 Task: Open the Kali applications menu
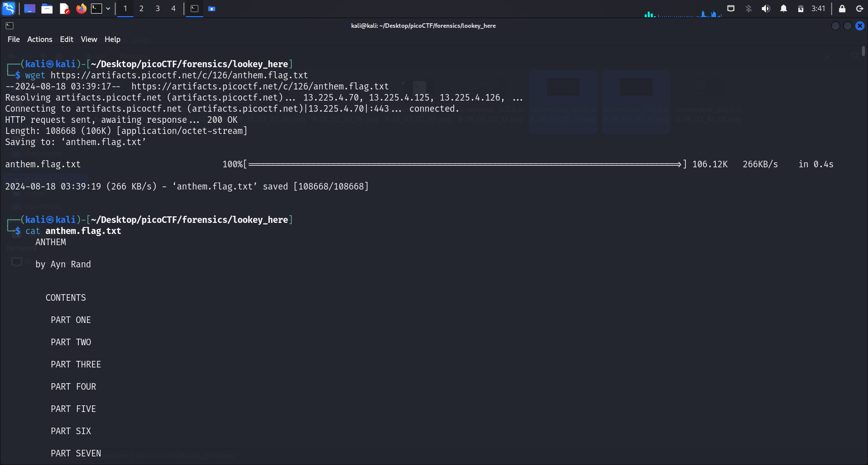click(9, 9)
